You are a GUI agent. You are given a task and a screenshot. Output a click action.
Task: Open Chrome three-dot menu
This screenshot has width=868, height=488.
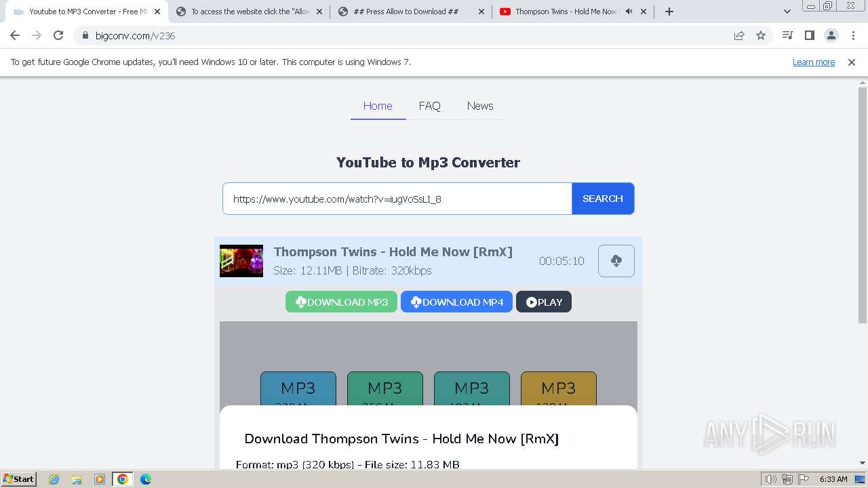(x=853, y=35)
